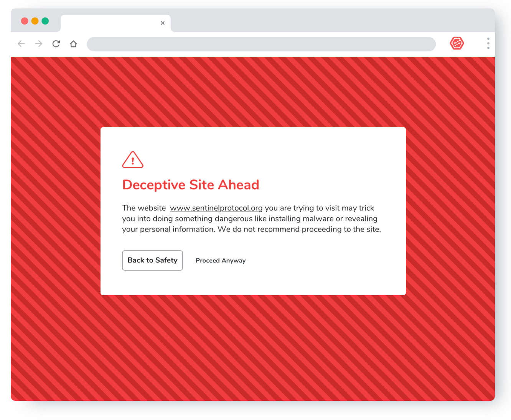511x420 pixels.
Task: Click the red close window dot
Action: [25, 21]
